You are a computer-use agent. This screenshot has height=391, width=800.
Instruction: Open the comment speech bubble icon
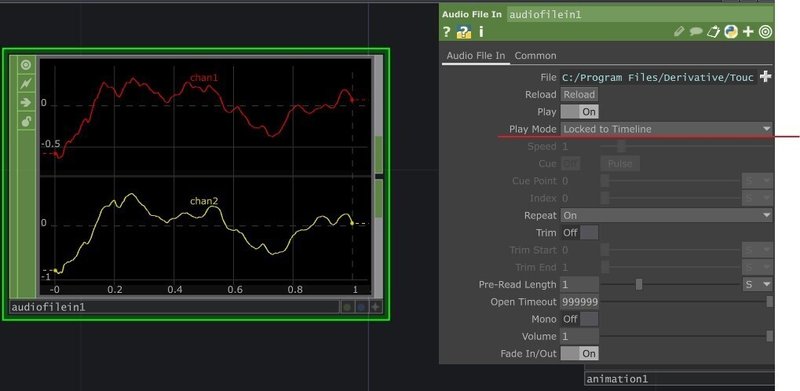coord(696,32)
